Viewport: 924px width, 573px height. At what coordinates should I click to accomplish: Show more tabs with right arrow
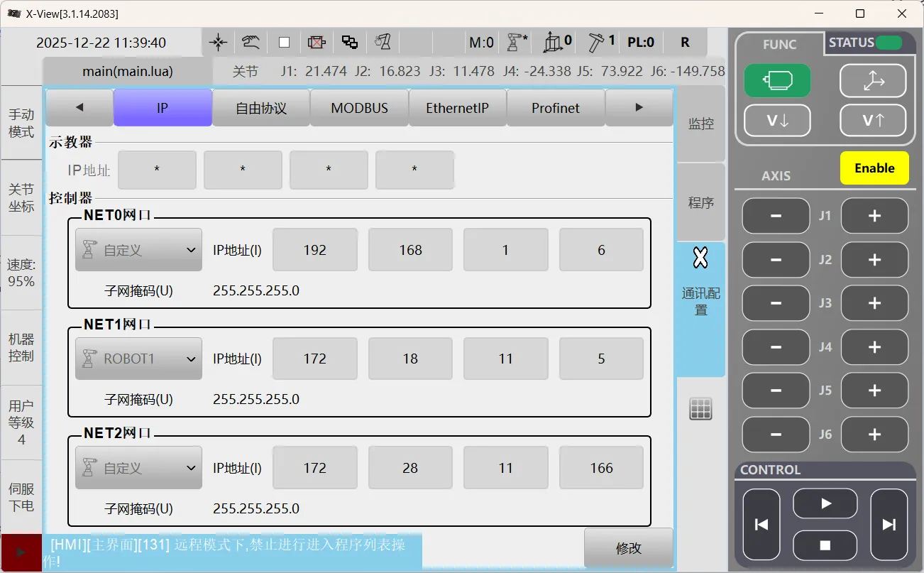coord(639,108)
